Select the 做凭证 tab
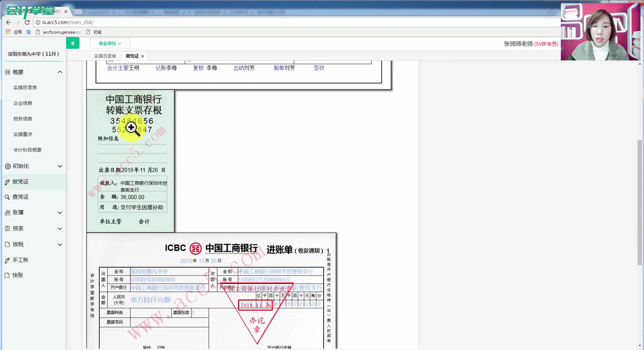 pos(132,56)
